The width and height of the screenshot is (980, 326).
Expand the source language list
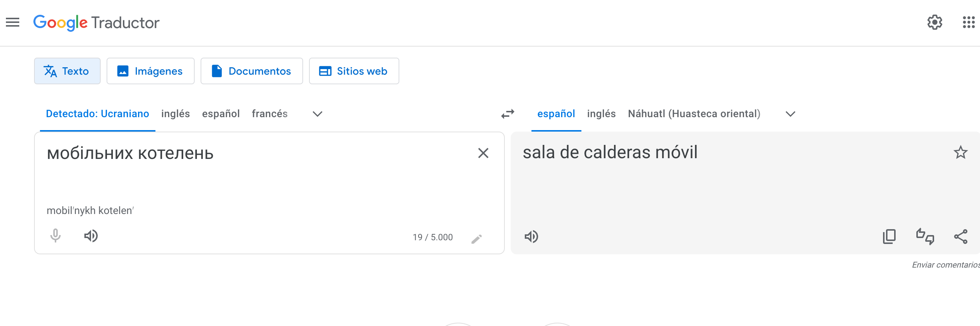[317, 114]
